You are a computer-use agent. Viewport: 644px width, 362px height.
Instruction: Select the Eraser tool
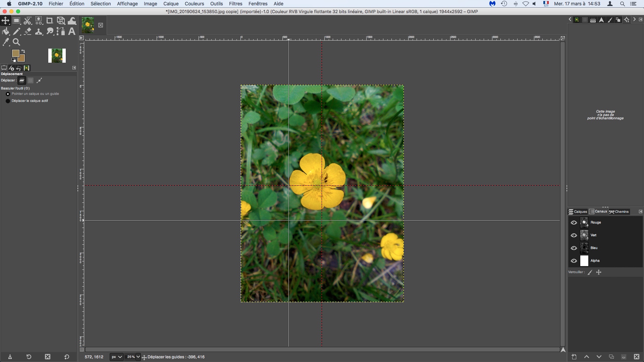(x=28, y=32)
